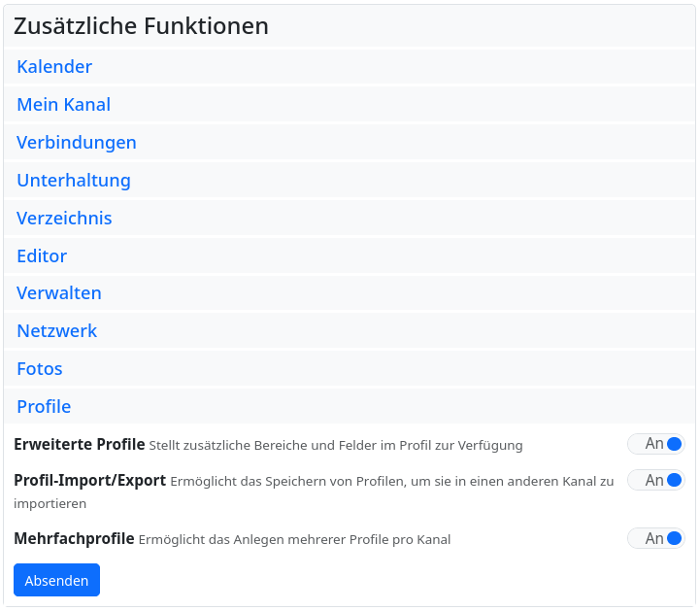Click the 'Zusätzliche Funktionen' heading

point(141,26)
